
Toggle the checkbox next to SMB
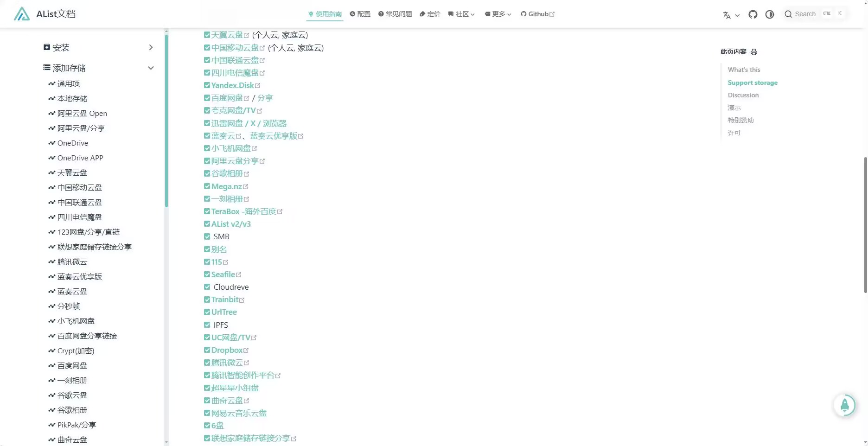[207, 236]
